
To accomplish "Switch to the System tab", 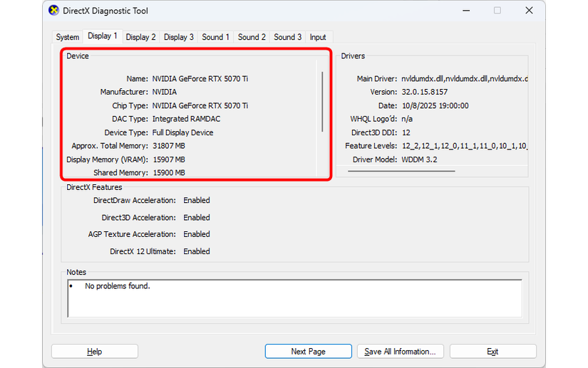I will click(x=68, y=37).
